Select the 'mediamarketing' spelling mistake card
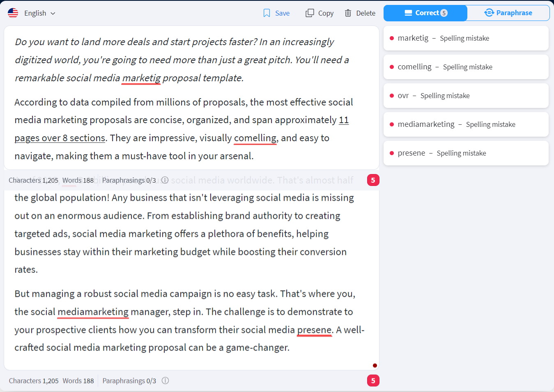Image resolution: width=554 pixels, height=392 pixels. click(x=466, y=124)
